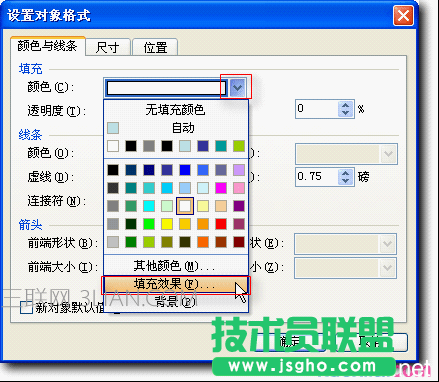This screenshot has height=382, width=439.
Task: Pick the pink color swatch
Action: click(239, 188)
